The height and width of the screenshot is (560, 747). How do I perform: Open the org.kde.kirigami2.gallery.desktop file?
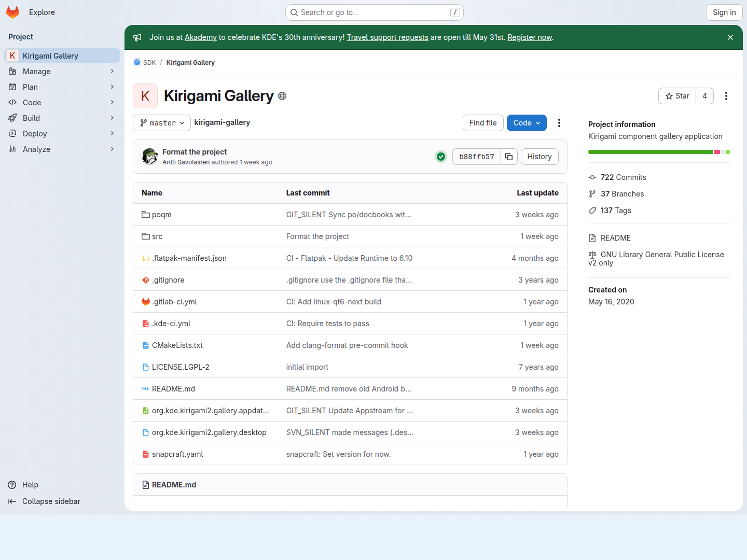209,432
